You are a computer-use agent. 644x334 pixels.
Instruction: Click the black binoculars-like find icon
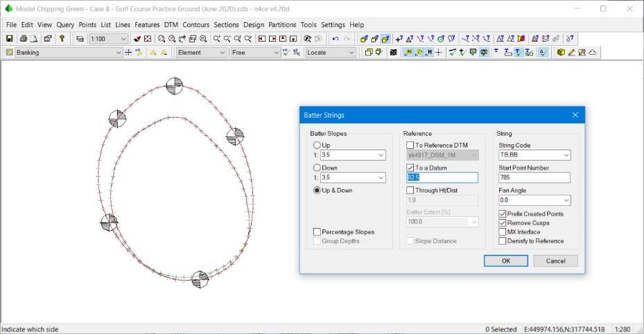394,52
